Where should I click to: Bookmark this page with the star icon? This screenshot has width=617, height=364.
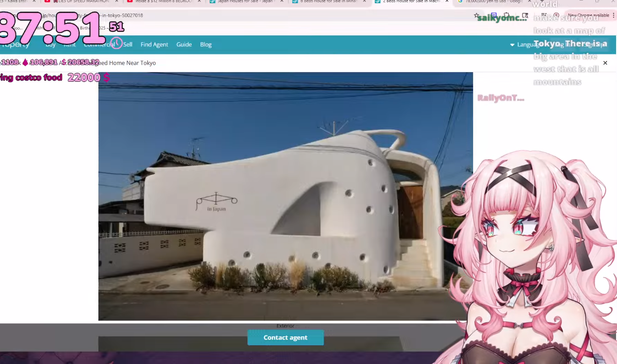[x=477, y=15]
